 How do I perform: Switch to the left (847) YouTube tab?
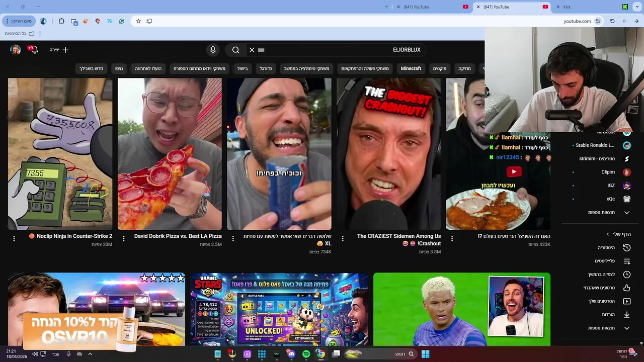pyautogui.click(x=433, y=7)
